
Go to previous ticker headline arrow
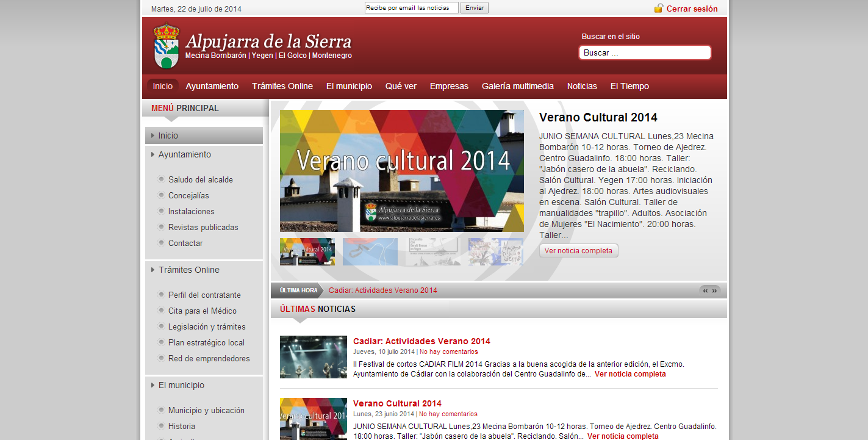(706, 290)
